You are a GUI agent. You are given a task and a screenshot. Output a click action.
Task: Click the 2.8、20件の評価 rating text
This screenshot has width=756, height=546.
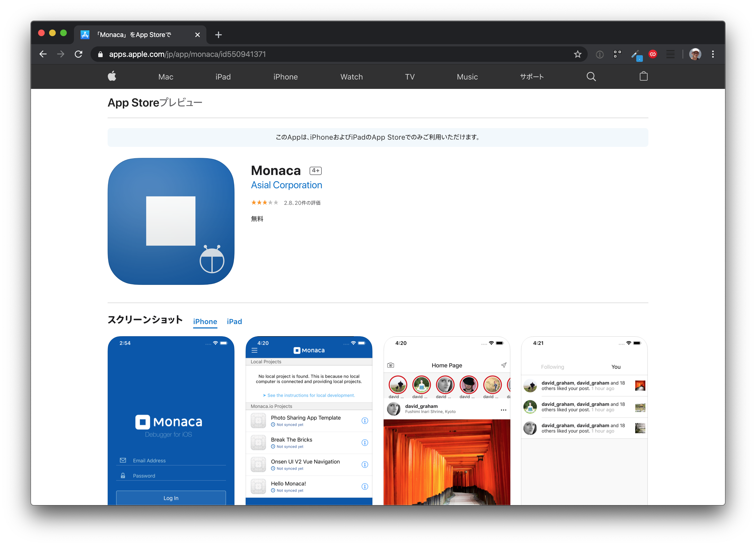point(302,203)
